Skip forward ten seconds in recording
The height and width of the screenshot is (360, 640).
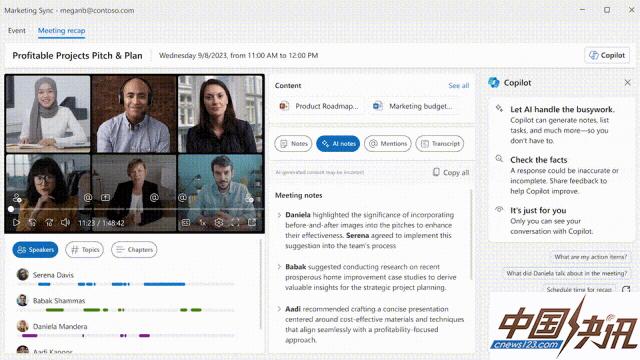49,223
